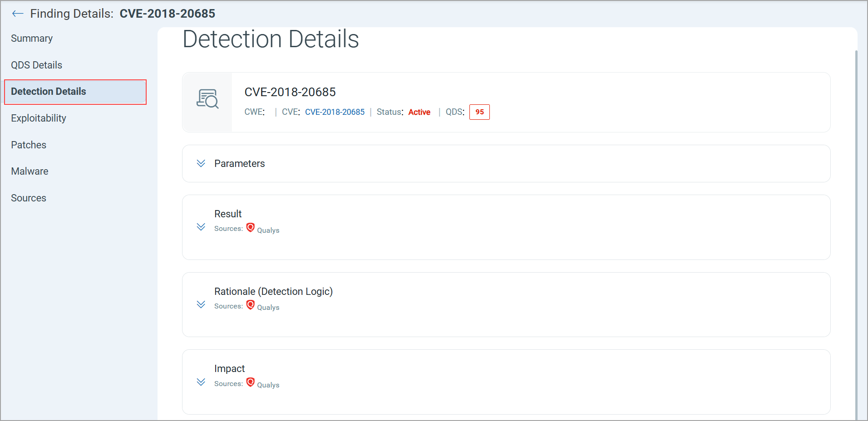The image size is (868, 421).
Task: Expand the Impact section chevron
Action: pyautogui.click(x=201, y=382)
